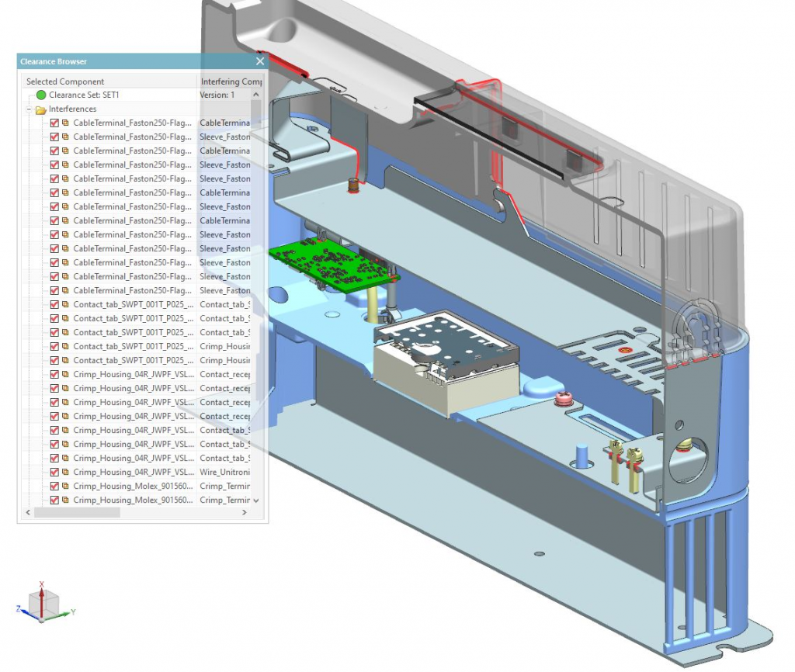Screen dimensions: 795x672
Task: Click the green Clearance Set SET1 status icon
Action: (41, 95)
